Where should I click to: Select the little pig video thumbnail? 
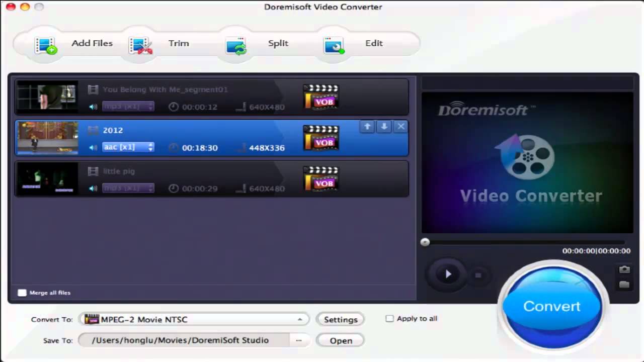[48, 178]
